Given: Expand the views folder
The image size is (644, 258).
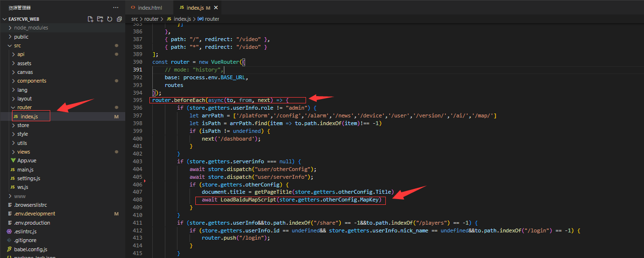Looking at the screenshot, I should tap(24, 152).
